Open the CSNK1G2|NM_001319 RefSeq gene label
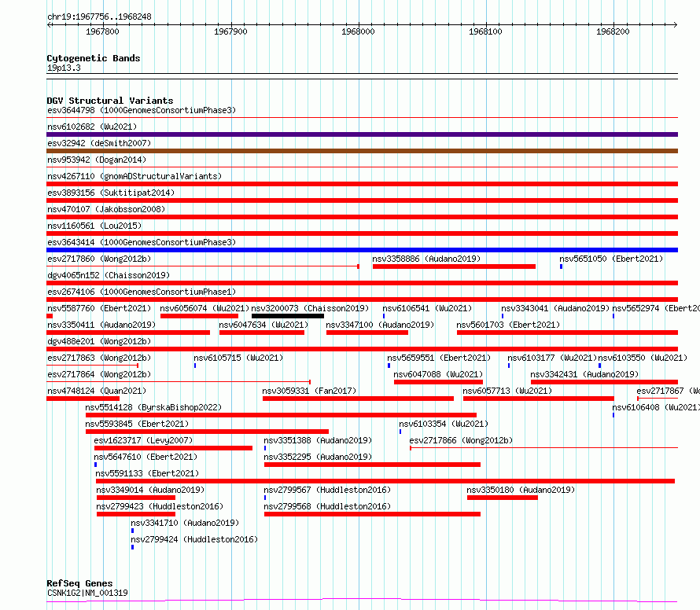Viewport: 700px width, 610px height. click(87, 593)
